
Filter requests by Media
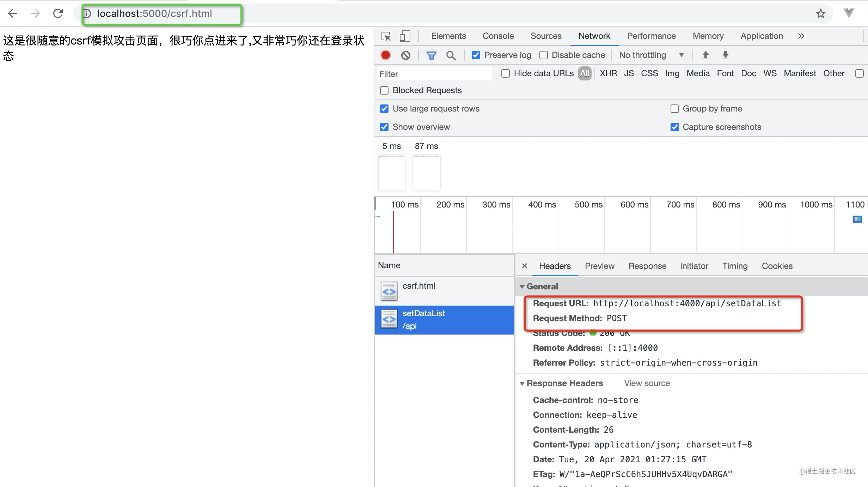(698, 73)
